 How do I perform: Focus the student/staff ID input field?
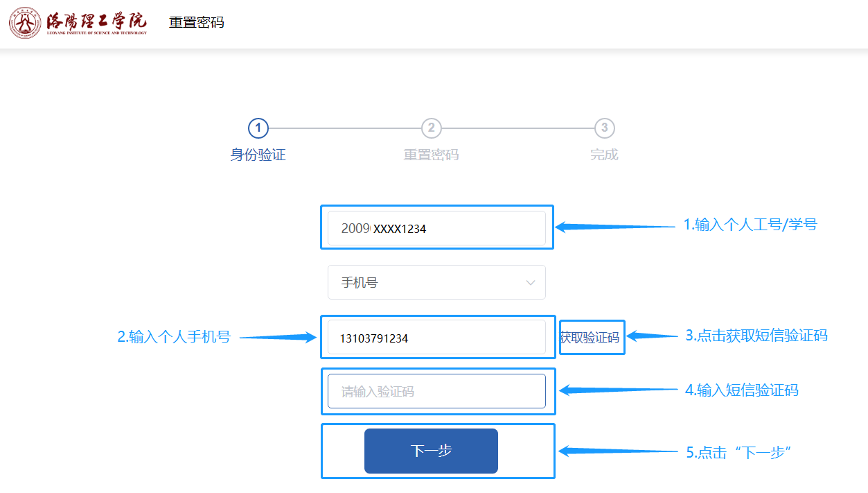pyautogui.click(x=436, y=228)
